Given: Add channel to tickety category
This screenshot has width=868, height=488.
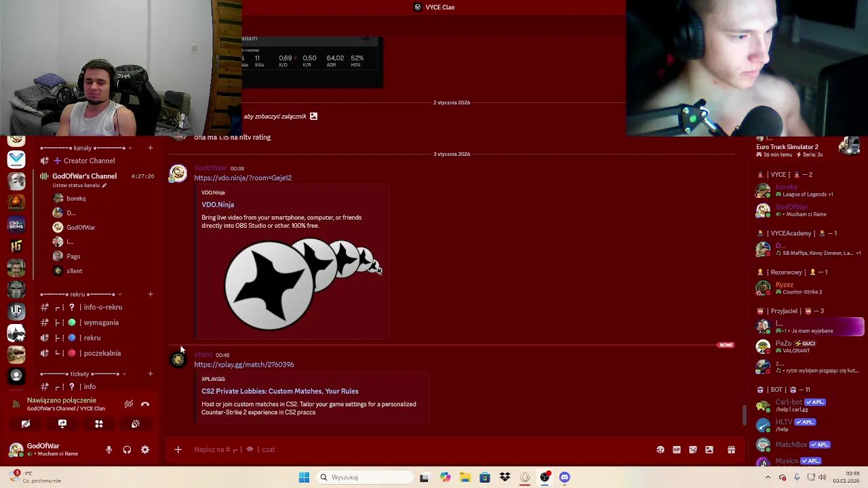Looking at the screenshot, I should point(151,374).
